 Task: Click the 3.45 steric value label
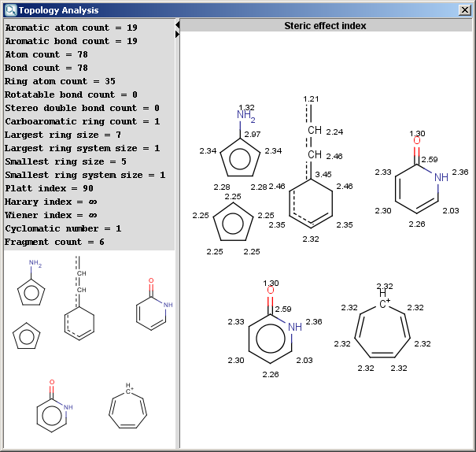coord(323,173)
